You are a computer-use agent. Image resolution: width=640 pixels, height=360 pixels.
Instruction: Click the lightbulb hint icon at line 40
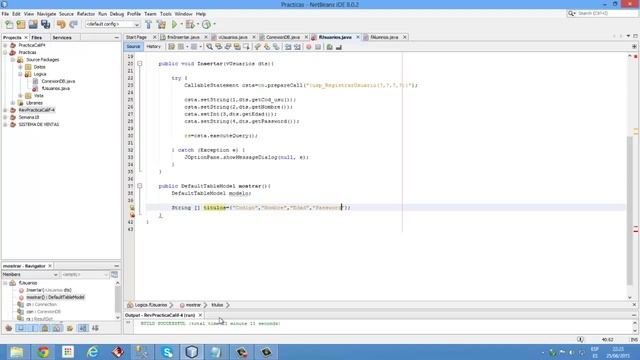[132, 207]
